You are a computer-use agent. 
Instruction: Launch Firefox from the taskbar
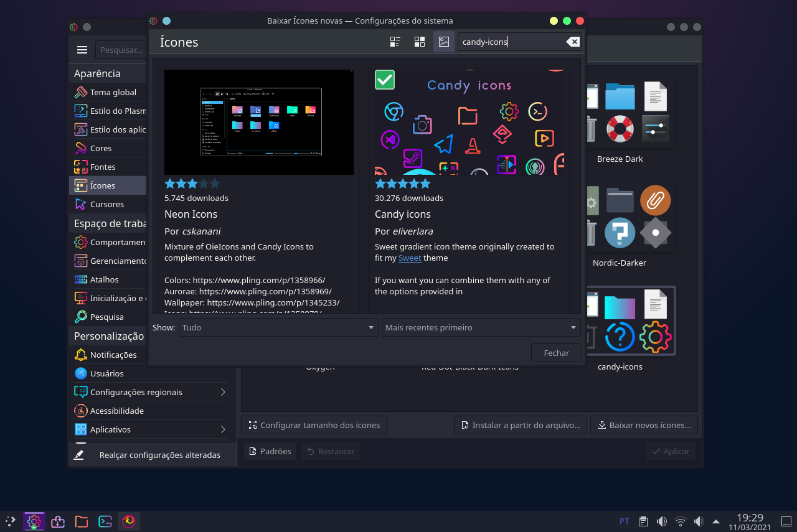click(128, 521)
